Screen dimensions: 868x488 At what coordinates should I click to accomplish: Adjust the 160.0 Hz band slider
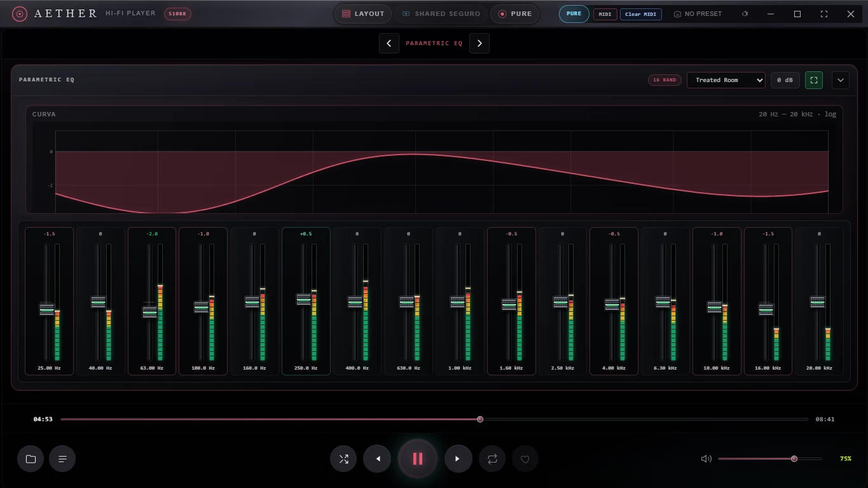pyautogui.click(x=252, y=303)
